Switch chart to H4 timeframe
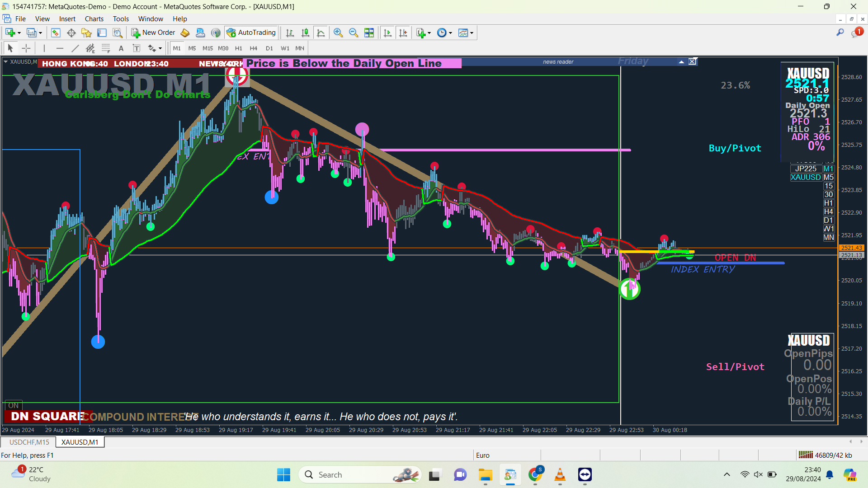Image resolution: width=868 pixels, height=488 pixels. [x=254, y=48]
